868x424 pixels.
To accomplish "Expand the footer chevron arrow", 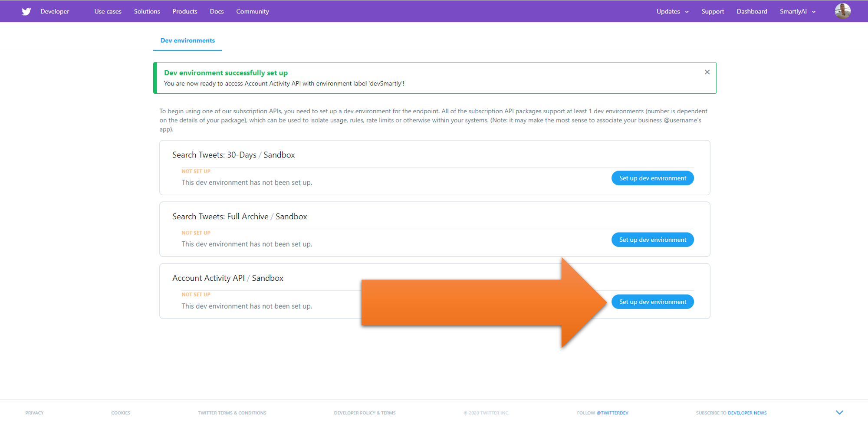I will pos(839,412).
